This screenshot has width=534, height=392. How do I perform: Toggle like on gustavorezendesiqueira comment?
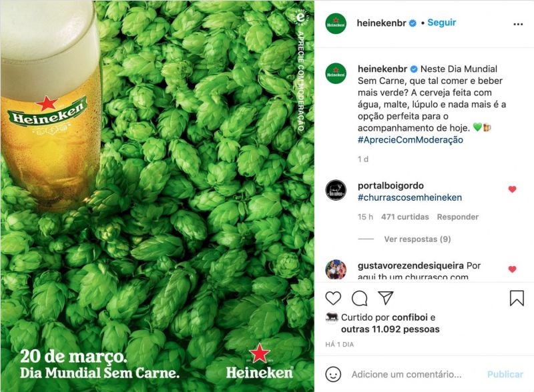click(512, 269)
